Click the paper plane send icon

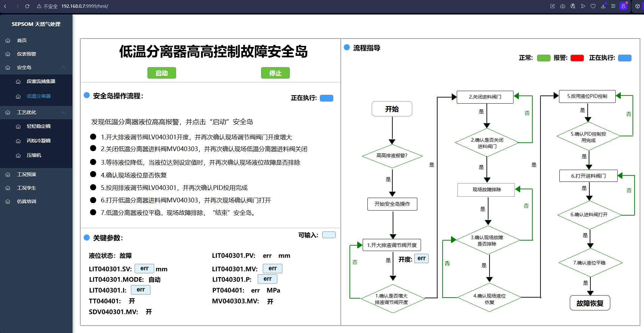click(x=583, y=6)
